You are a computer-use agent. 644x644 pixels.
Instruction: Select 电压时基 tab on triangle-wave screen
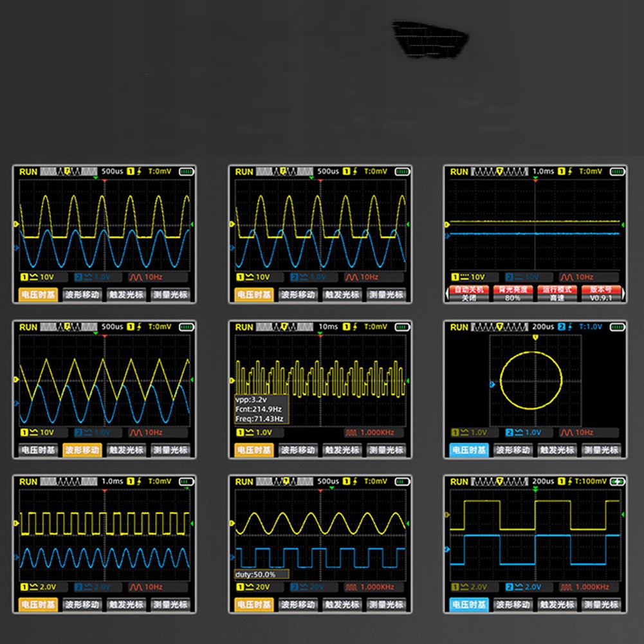38,450
